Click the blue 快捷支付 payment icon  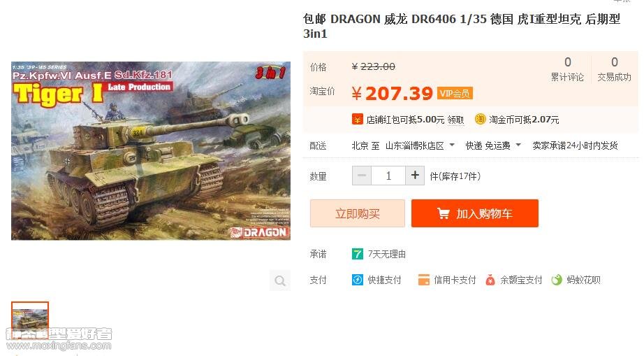pyautogui.click(x=358, y=280)
